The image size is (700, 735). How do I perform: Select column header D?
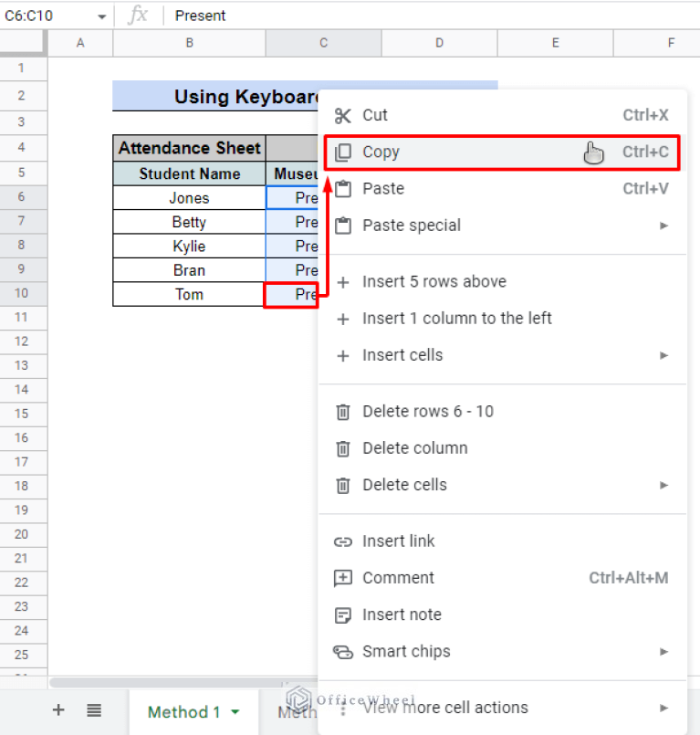439,41
